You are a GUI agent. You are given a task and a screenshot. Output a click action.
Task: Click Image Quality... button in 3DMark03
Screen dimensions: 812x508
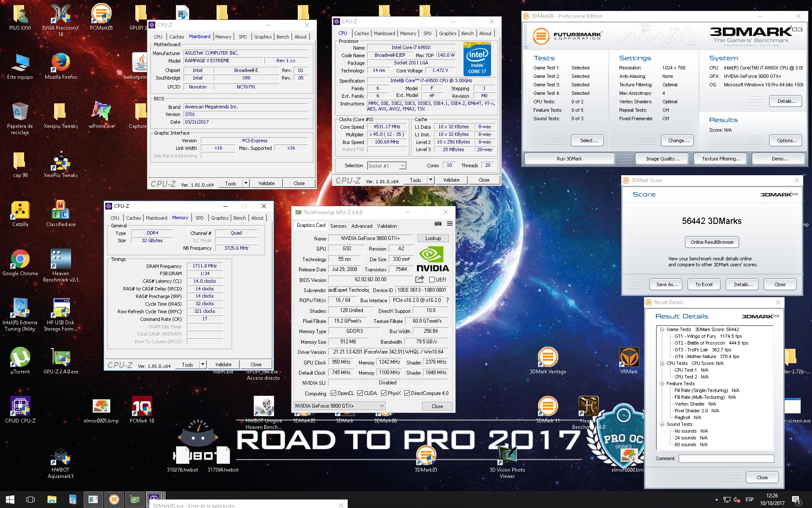coord(663,159)
